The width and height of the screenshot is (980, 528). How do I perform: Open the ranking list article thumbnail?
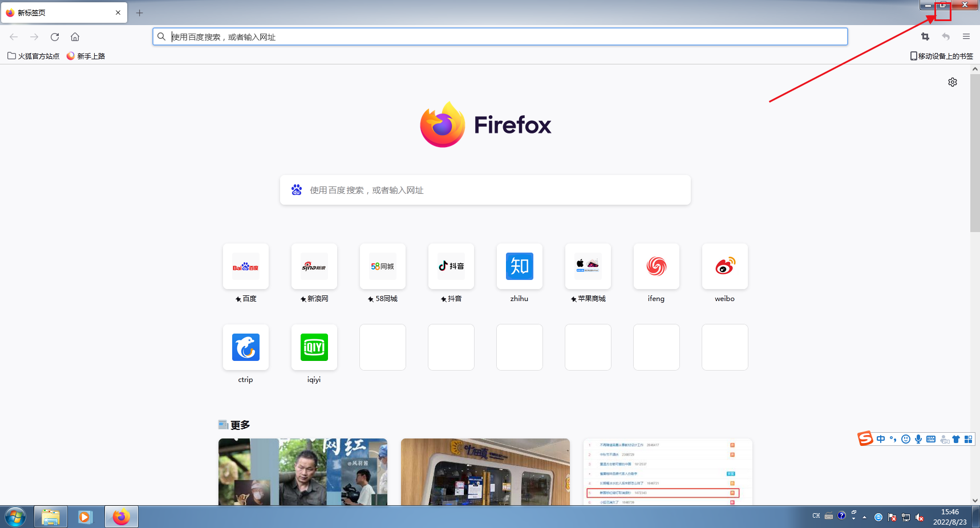[x=668, y=472]
